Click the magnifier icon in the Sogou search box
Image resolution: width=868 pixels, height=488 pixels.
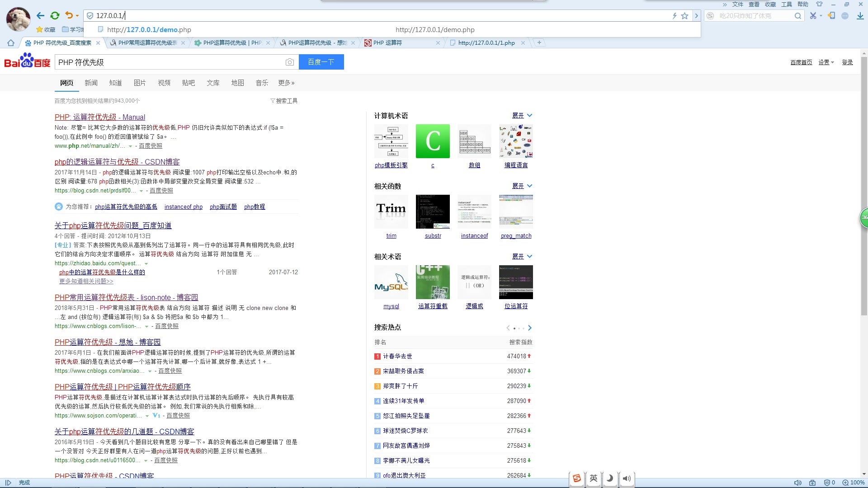[x=798, y=16]
